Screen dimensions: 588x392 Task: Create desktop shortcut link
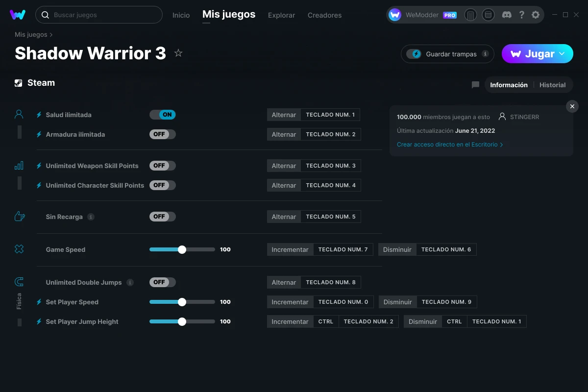[450, 145]
